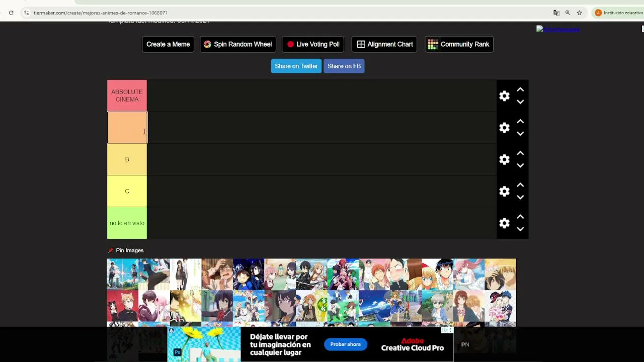Click 'Probar ahora' in the Adobe ad
This screenshot has width=644, height=362.
coord(345,344)
